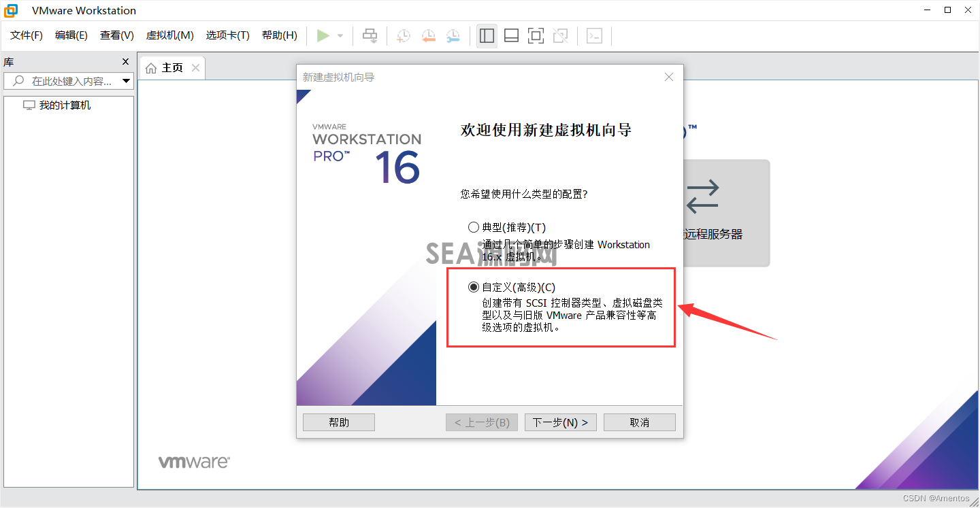Viewport: 980px width, 508px height.
Task: Select the 典型(推荐)(T) radio option
Action: (x=474, y=227)
